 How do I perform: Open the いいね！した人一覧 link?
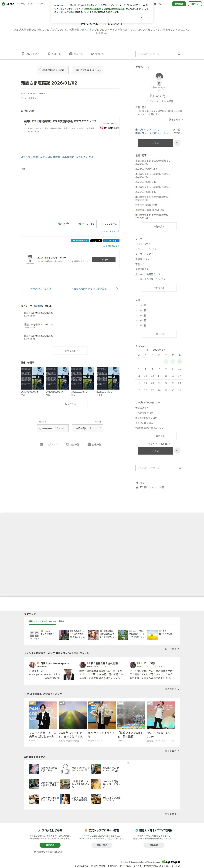click(x=111, y=232)
